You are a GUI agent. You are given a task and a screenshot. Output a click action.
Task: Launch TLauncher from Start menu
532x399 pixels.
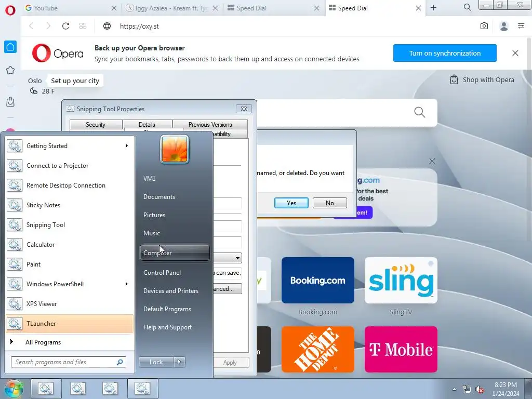pyautogui.click(x=70, y=323)
